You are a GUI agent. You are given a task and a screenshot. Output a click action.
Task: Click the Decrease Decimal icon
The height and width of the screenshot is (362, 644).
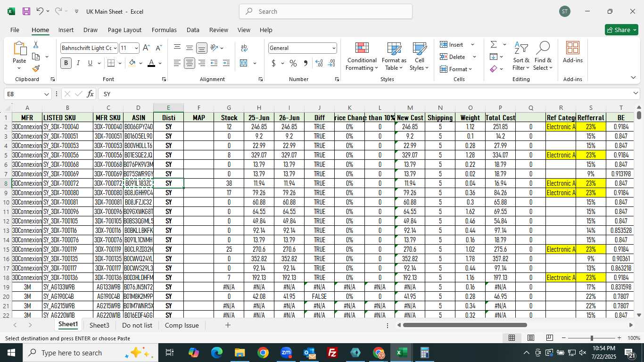(331, 63)
